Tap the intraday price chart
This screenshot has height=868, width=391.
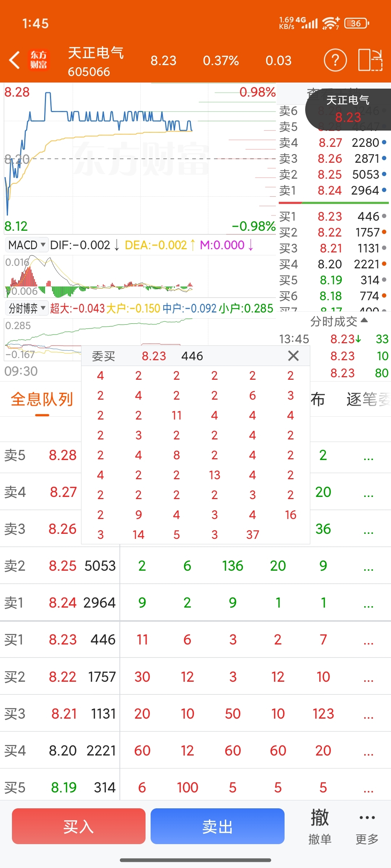[140, 158]
